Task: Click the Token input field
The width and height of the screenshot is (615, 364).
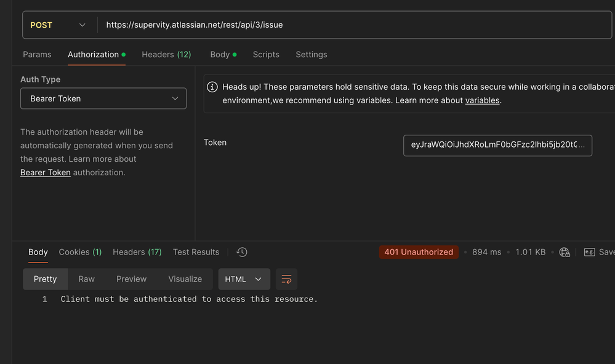Action: [x=497, y=146]
